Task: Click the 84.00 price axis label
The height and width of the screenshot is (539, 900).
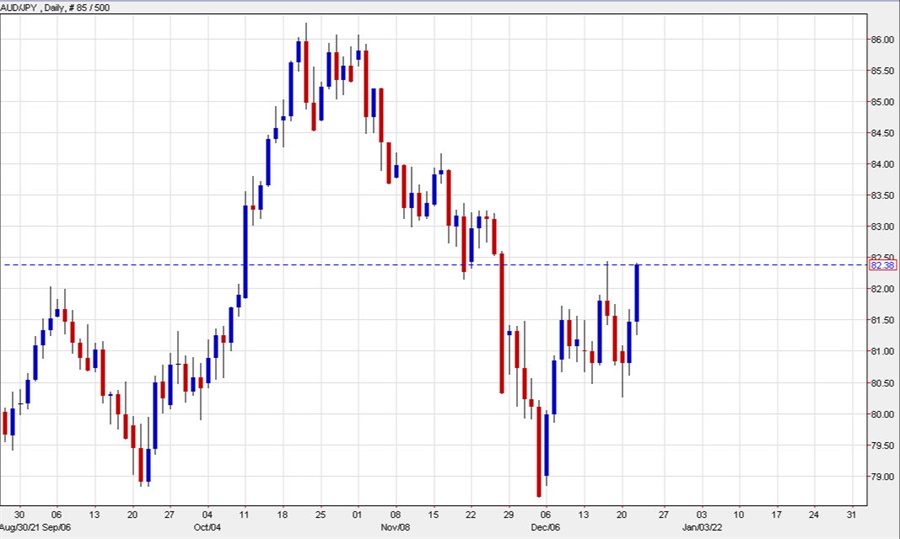Action: pyautogui.click(x=882, y=164)
